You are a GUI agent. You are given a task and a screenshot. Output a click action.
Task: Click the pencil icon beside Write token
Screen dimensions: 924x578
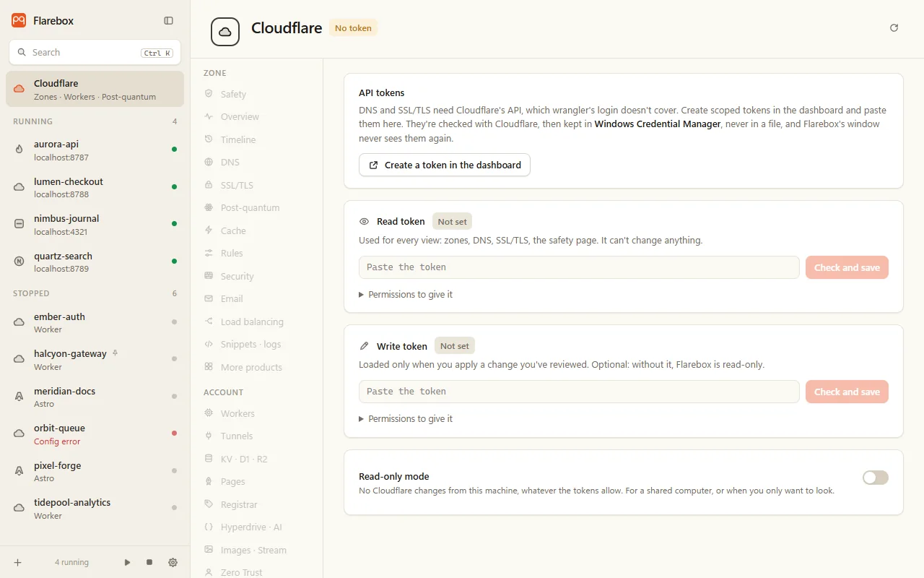coord(365,346)
